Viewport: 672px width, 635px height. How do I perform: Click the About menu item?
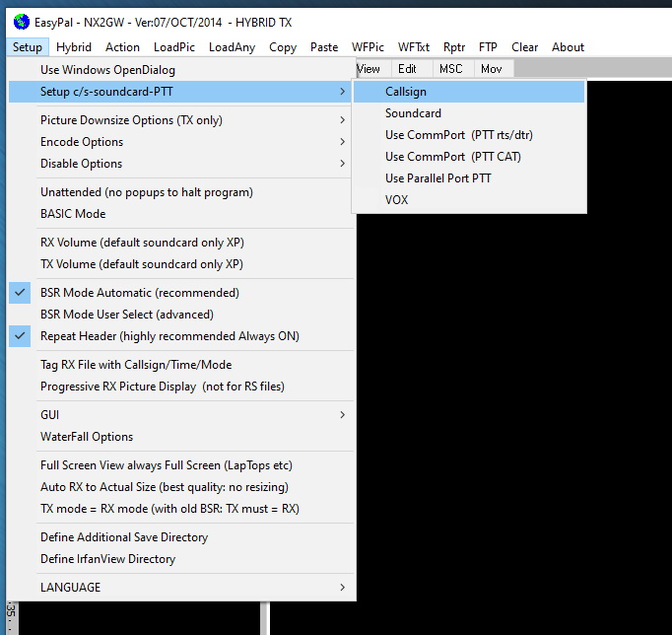(x=568, y=47)
